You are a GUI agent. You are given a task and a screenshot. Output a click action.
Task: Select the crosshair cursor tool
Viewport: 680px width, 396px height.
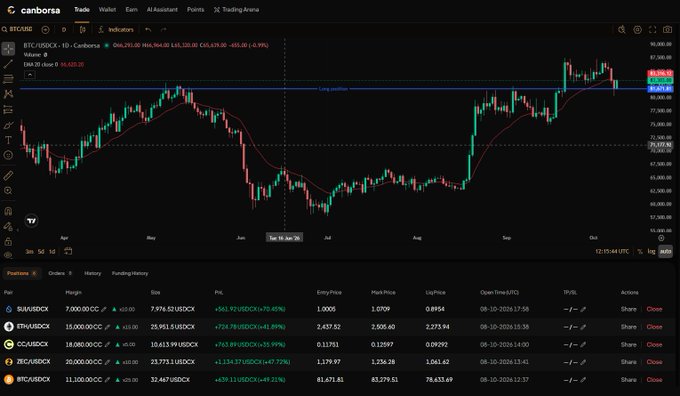click(8, 49)
